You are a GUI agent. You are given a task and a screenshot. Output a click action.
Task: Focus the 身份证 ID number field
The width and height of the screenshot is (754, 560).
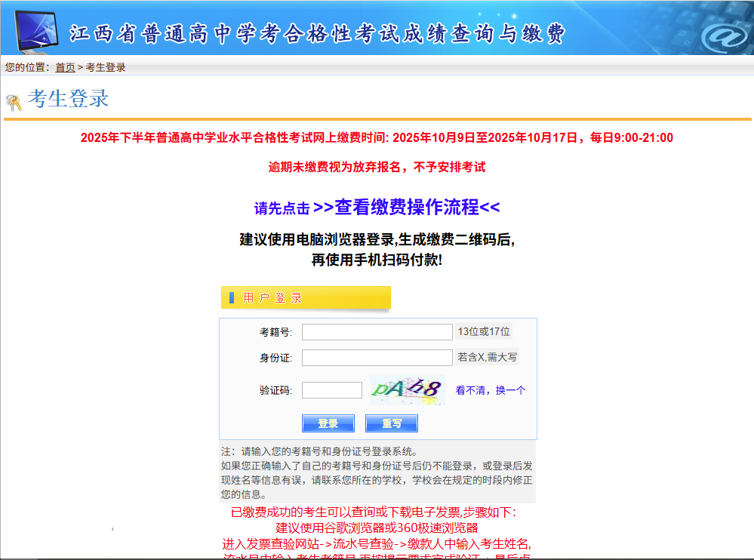(x=377, y=358)
